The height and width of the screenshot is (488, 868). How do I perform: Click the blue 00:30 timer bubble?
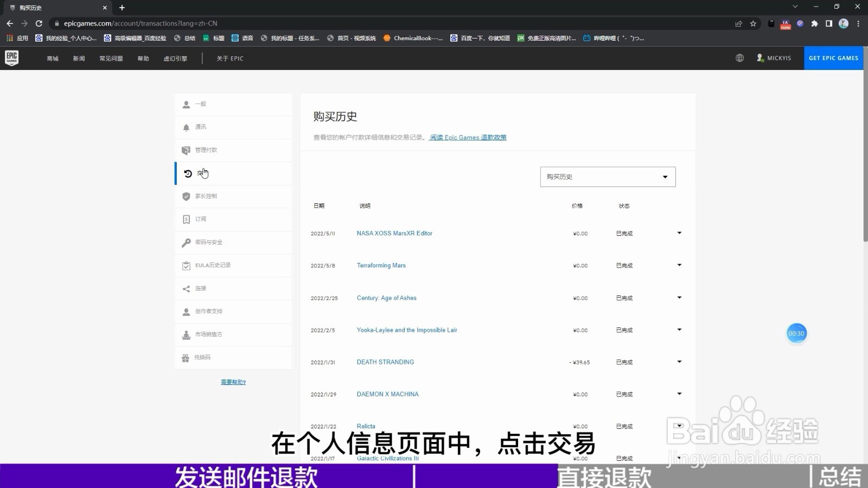click(796, 333)
